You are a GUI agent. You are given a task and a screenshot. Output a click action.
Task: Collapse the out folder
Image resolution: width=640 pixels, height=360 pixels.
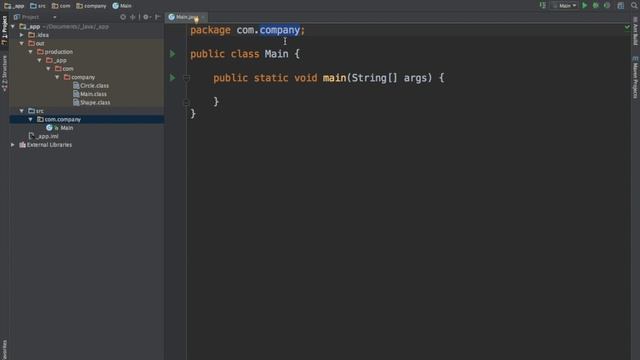(x=22, y=43)
